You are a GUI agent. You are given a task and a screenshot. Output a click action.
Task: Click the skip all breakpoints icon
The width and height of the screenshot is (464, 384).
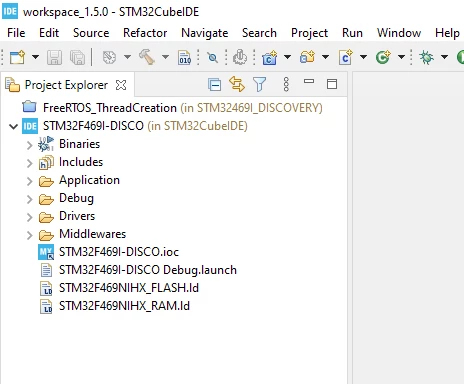[212, 58]
